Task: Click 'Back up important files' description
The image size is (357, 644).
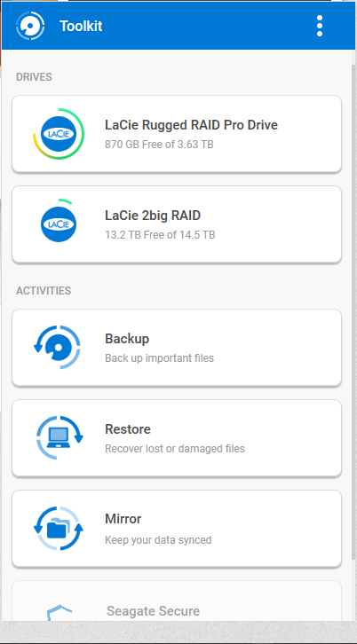Action: click(159, 358)
